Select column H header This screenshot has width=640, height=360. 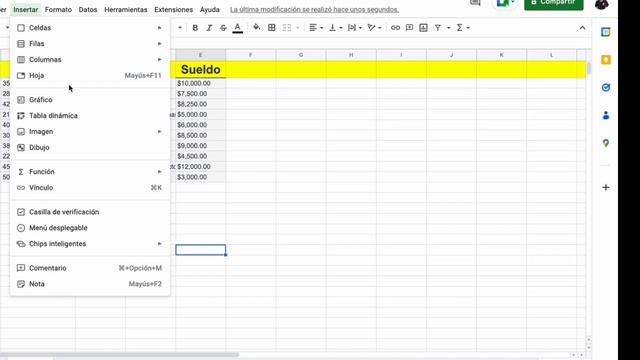pyautogui.click(x=351, y=55)
